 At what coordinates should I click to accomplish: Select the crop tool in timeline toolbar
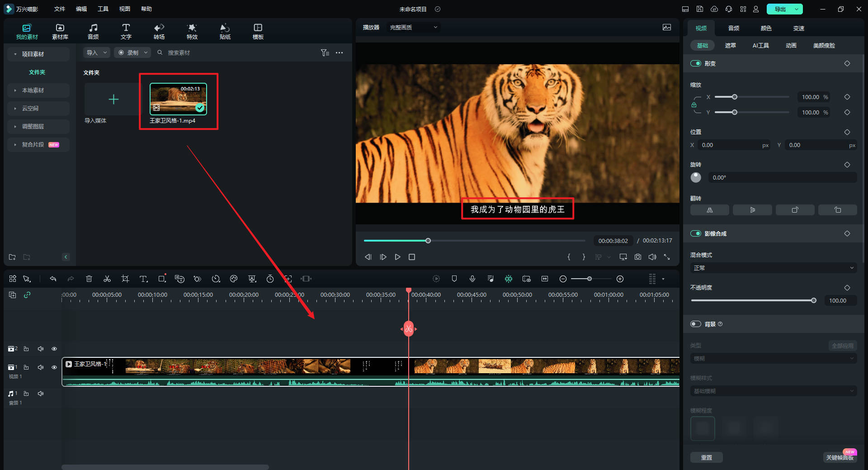coord(125,279)
